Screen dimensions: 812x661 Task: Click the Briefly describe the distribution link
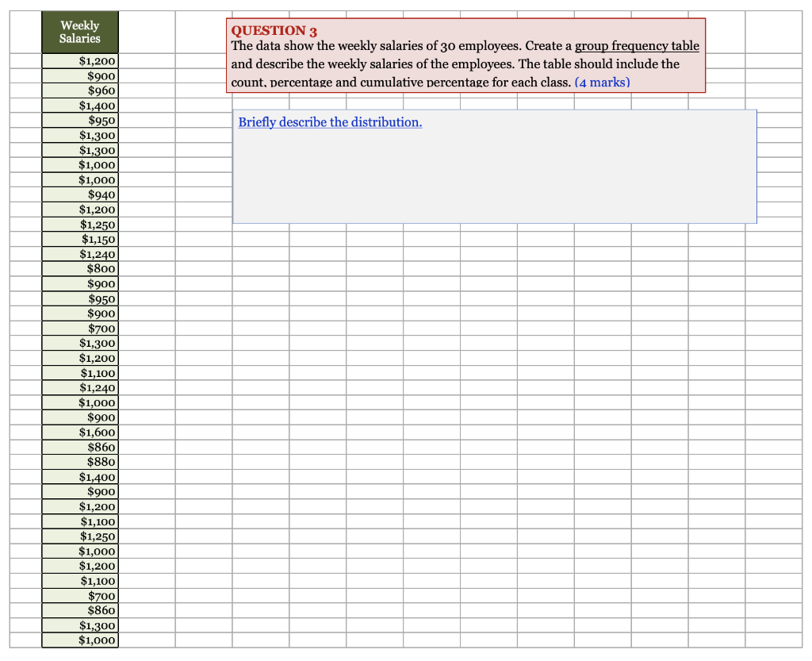329,122
